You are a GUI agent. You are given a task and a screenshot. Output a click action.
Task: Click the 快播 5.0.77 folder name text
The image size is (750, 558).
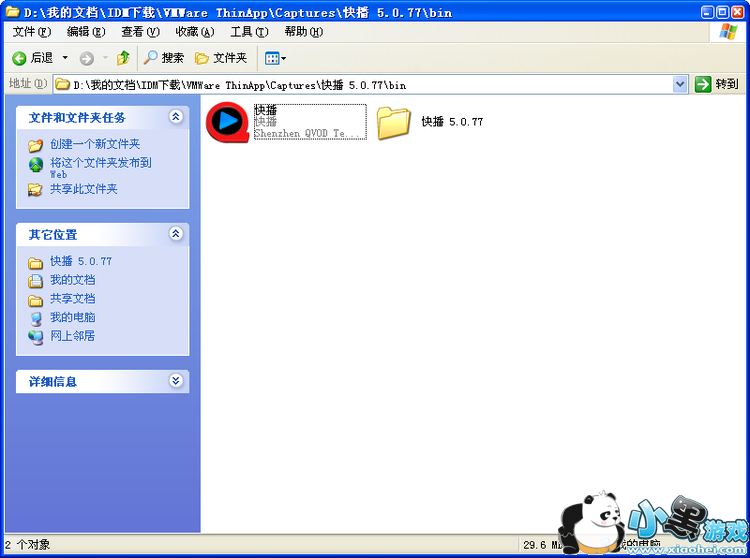pyautogui.click(x=452, y=122)
